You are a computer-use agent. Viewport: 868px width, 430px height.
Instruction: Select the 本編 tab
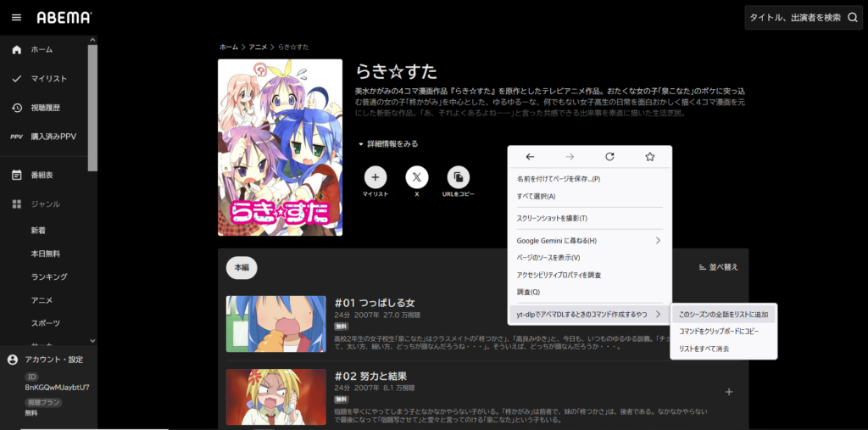[242, 267]
